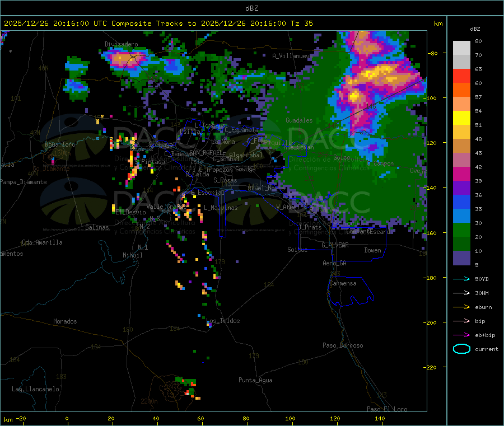
Task: Click the 'Punta_Agua' map label
Action: 255,380
